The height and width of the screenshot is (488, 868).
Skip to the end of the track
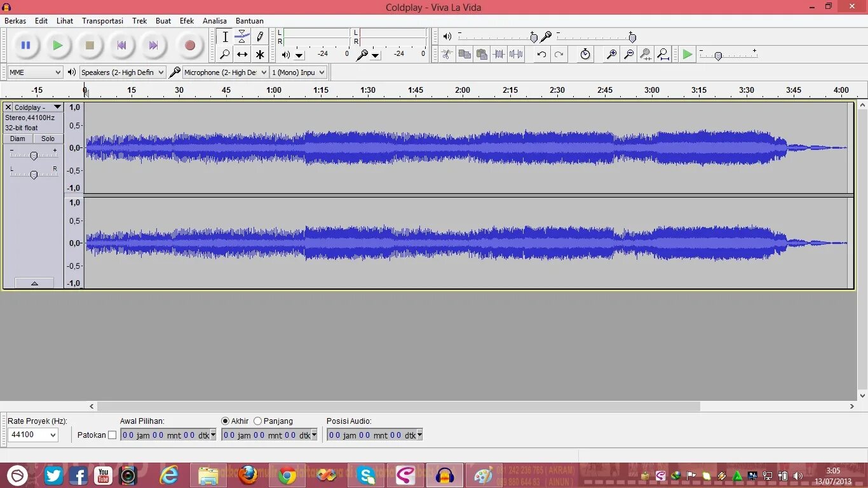click(153, 45)
